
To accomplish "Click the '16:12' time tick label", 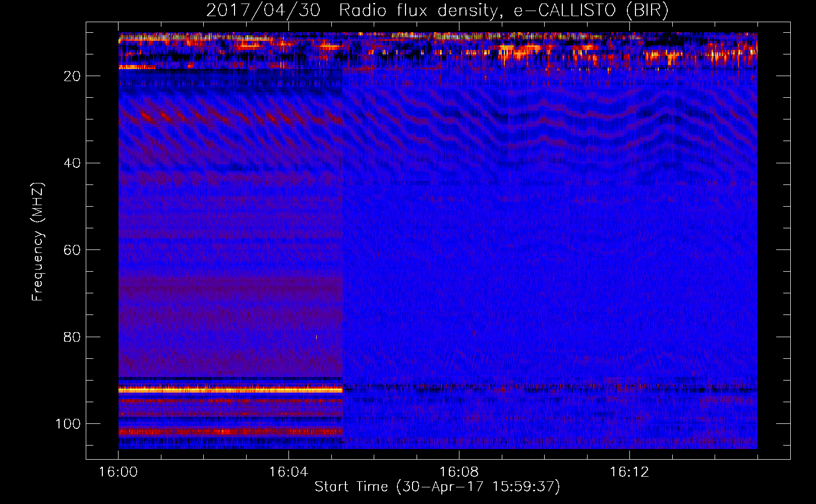I will [x=629, y=472].
